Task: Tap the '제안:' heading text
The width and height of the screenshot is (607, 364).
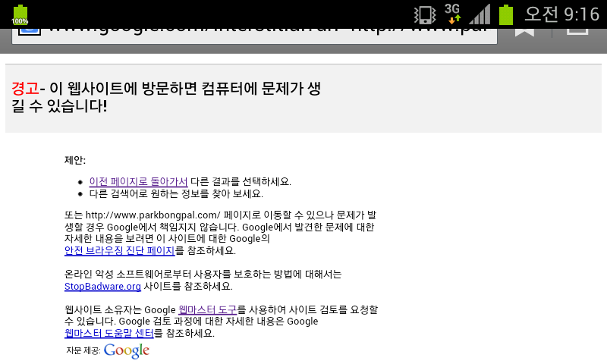Action: [x=75, y=160]
